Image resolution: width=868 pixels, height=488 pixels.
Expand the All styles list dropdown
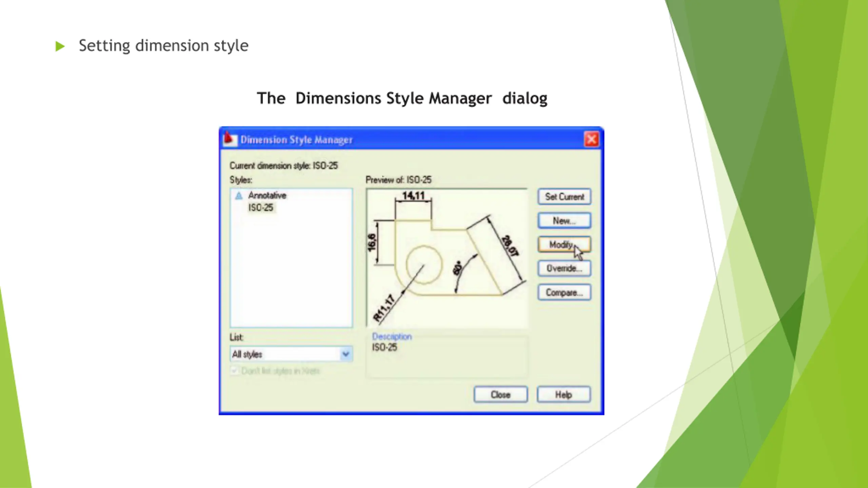pyautogui.click(x=346, y=354)
